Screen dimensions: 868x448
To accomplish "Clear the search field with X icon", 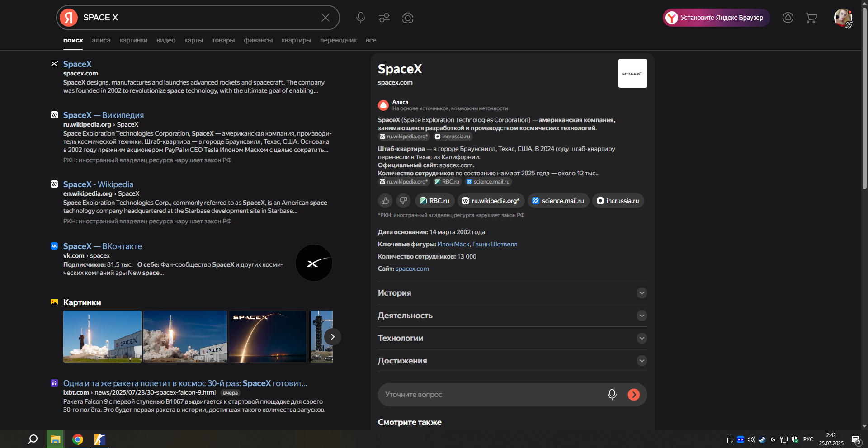I will click(325, 18).
